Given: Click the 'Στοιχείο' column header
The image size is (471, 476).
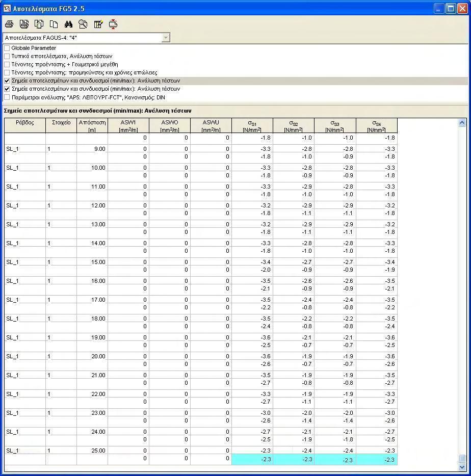Looking at the screenshot, I should 61,126.
